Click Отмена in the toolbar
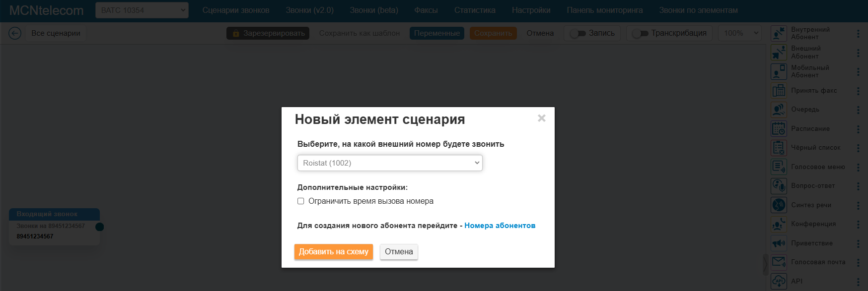The height and width of the screenshot is (291, 868). tap(540, 33)
